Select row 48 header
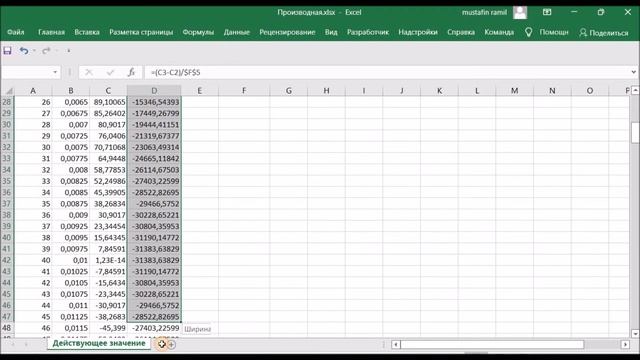 pyautogui.click(x=7, y=328)
